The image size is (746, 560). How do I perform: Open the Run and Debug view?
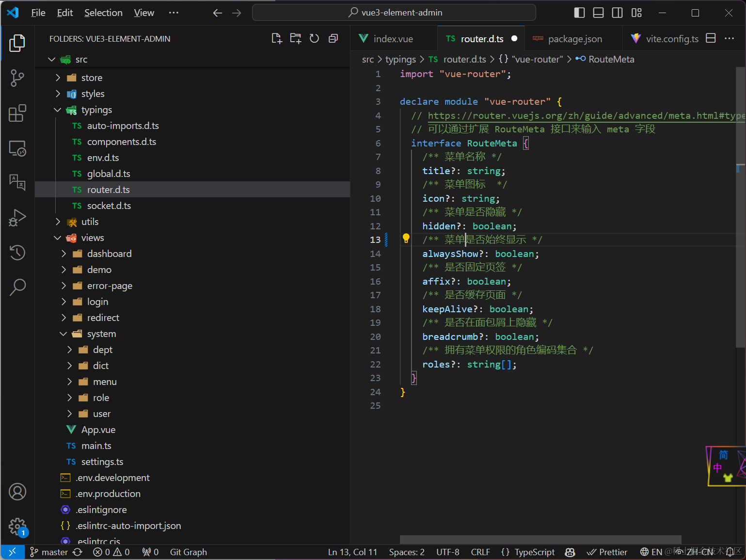tap(17, 218)
